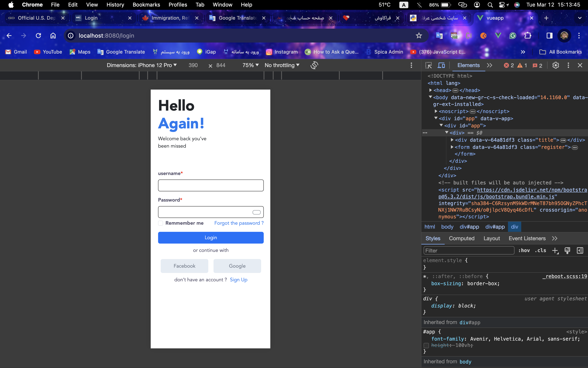This screenshot has width=588, height=368.
Task: Enable the struck-out height: 100vh property checkbox
Action: [426, 346]
